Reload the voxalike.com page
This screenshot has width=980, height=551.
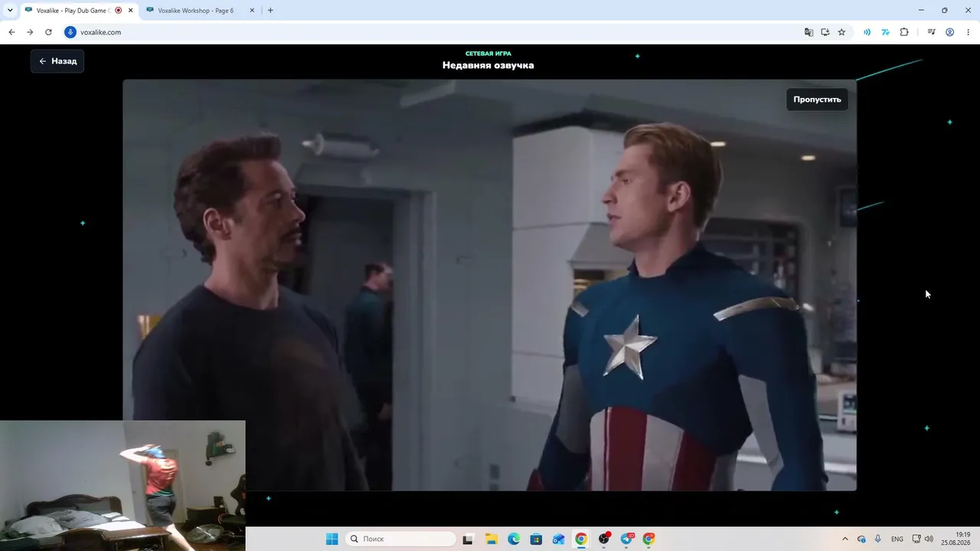48,32
